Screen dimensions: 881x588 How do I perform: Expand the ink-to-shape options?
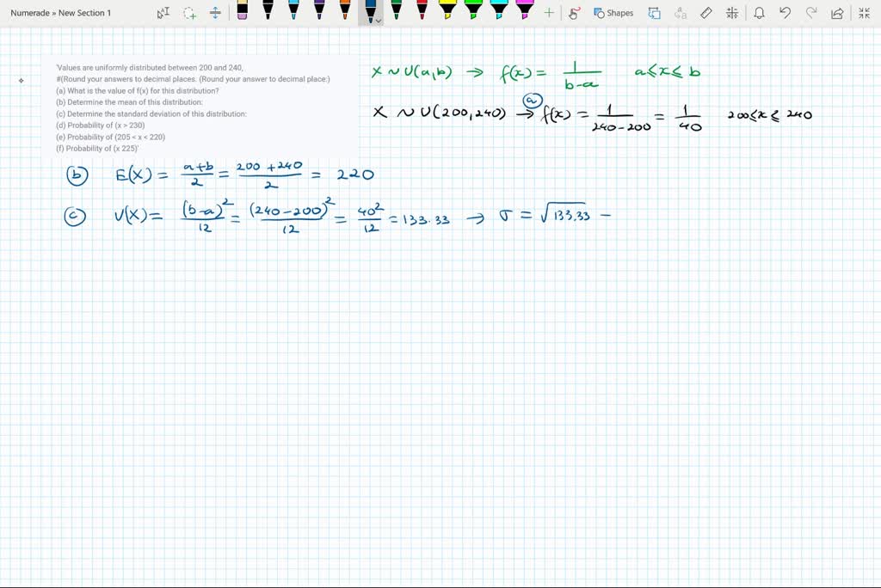tap(654, 13)
